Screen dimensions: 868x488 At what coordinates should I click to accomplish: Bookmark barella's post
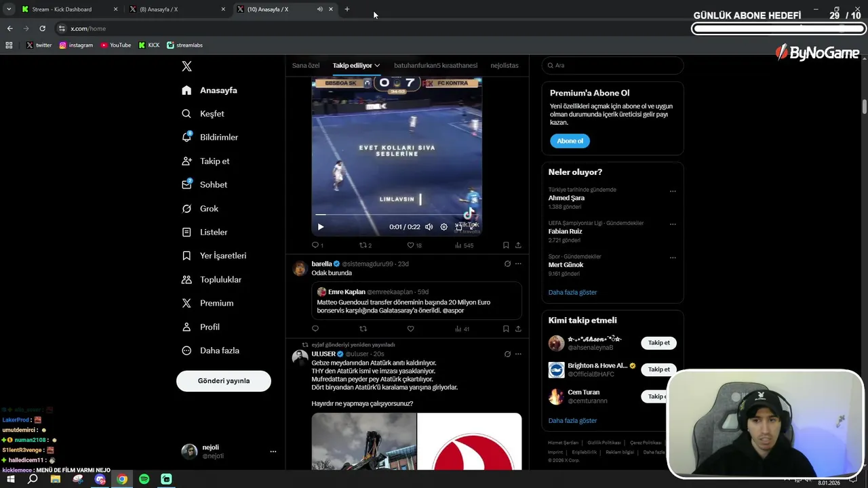506,329
